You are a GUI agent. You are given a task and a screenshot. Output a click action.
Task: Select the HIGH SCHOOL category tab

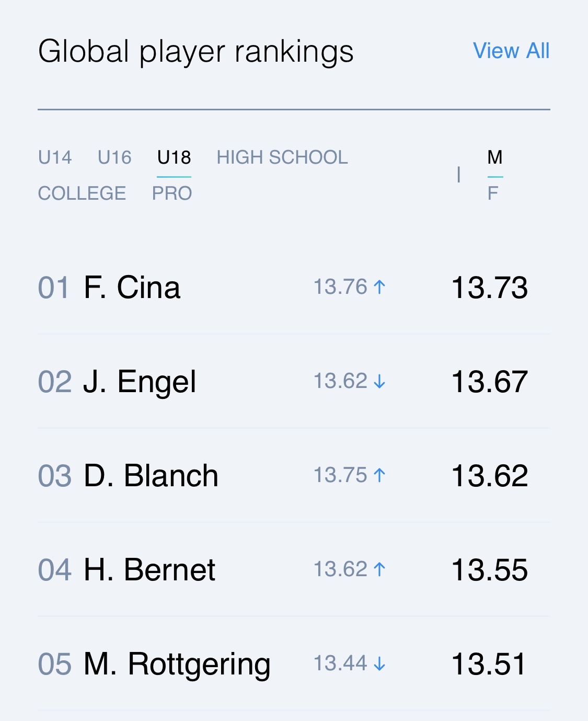(282, 157)
